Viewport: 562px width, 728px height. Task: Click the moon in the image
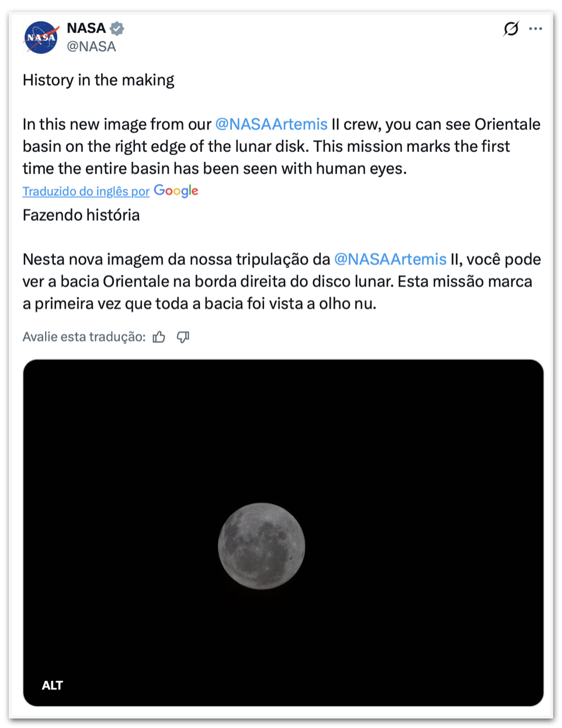pos(262,545)
